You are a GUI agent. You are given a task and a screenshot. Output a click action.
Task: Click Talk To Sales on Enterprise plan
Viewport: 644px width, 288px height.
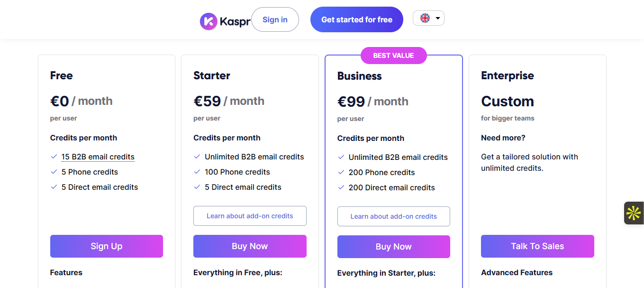(537, 246)
